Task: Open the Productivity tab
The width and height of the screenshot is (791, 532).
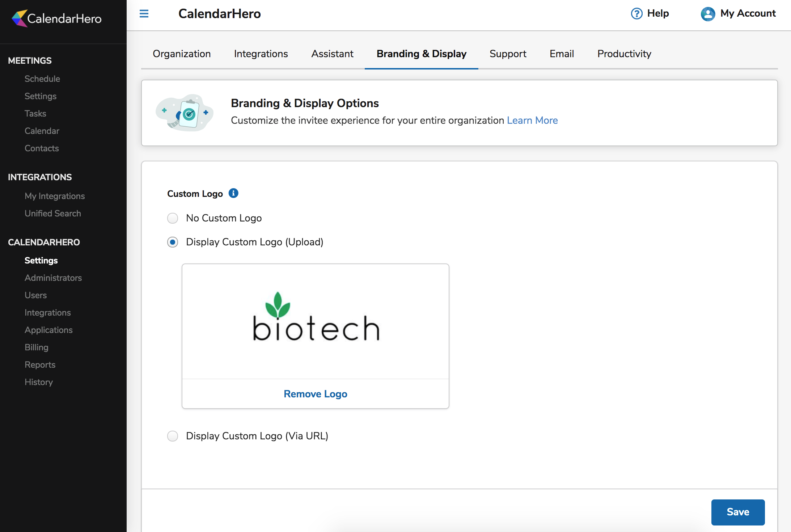Action: click(x=624, y=54)
